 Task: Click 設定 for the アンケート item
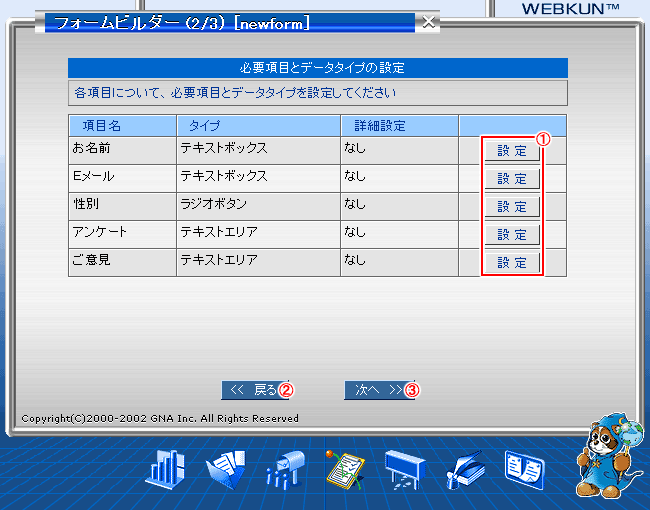(512, 235)
